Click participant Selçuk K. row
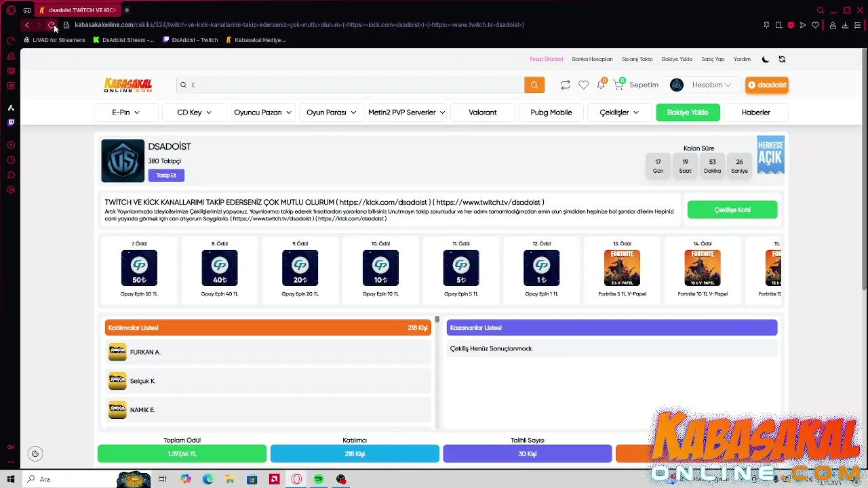This screenshot has height=488, width=868. click(268, 381)
